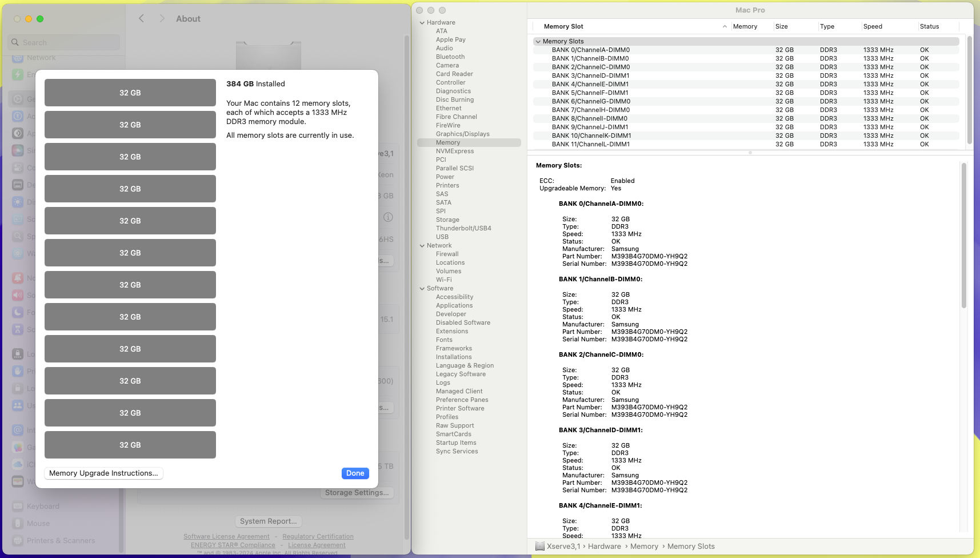This screenshot has height=558, width=980.
Task: Select the BANK 6/ChannelG-DIMM0 table row
Action: click(x=746, y=101)
